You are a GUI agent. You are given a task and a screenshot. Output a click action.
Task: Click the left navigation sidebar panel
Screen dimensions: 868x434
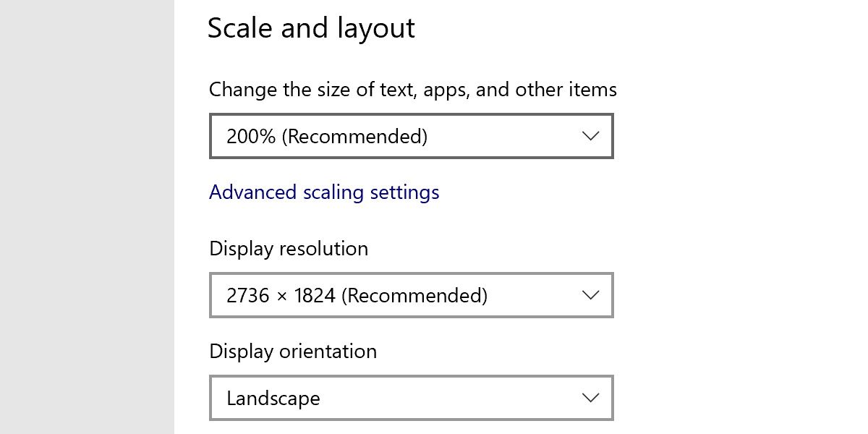tap(87, 217)
